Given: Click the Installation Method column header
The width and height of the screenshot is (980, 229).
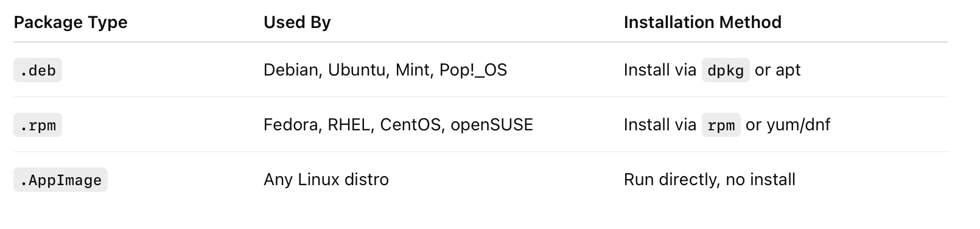Looking at the screenshot, I should (x=702, y=23).
